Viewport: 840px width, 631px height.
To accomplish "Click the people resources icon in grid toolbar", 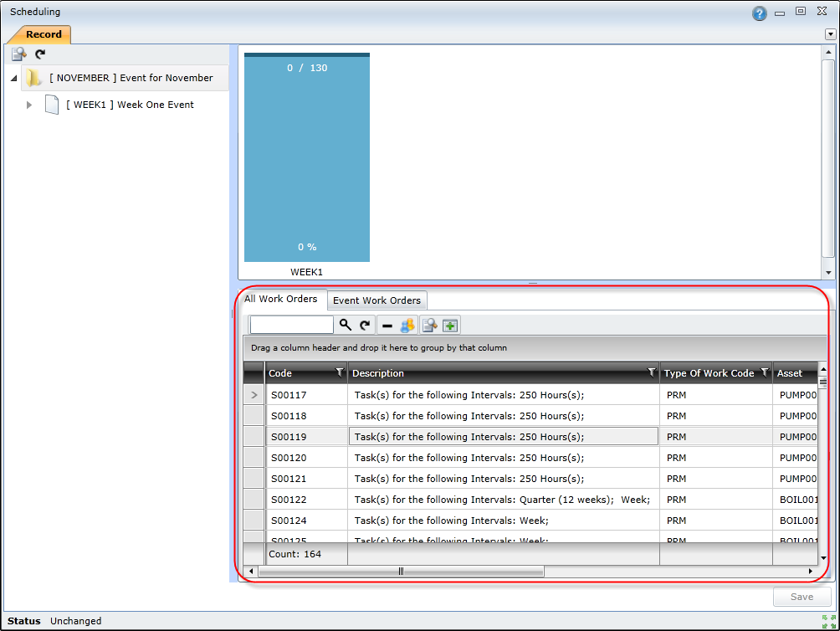I will click(x=407, y=326).
